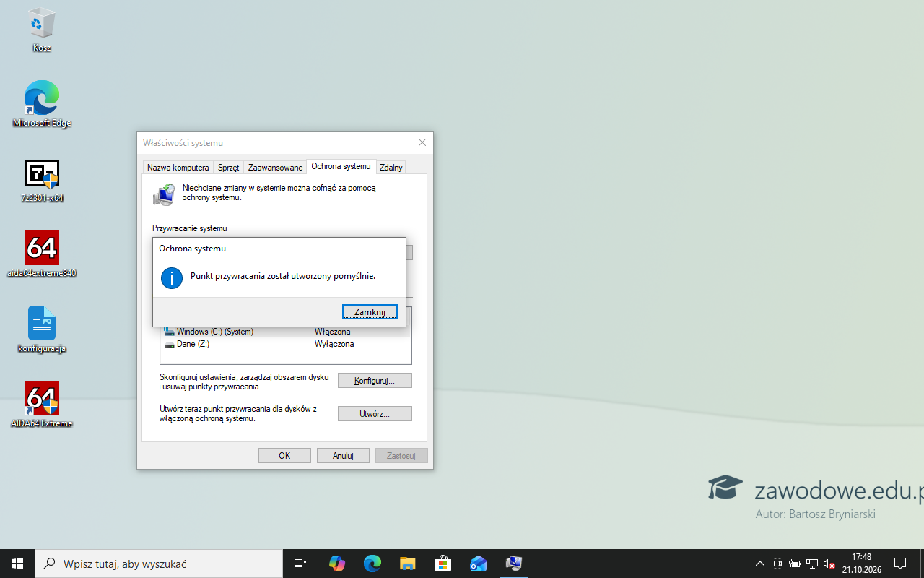Open the Windows Start menu

[17, 564]
